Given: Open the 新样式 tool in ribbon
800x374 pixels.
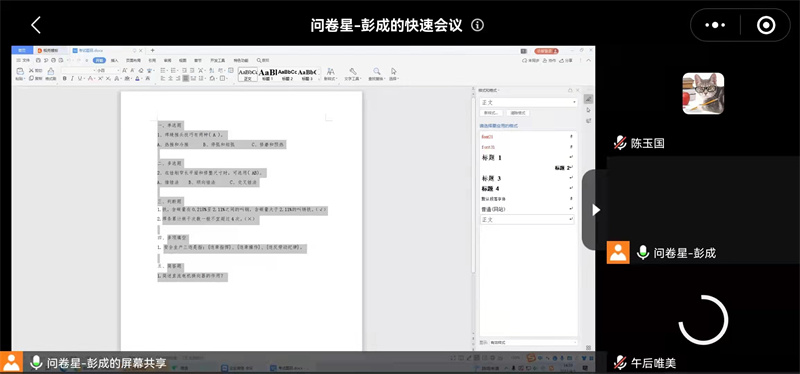Looking at the screenshot, I should click(330, 74).
